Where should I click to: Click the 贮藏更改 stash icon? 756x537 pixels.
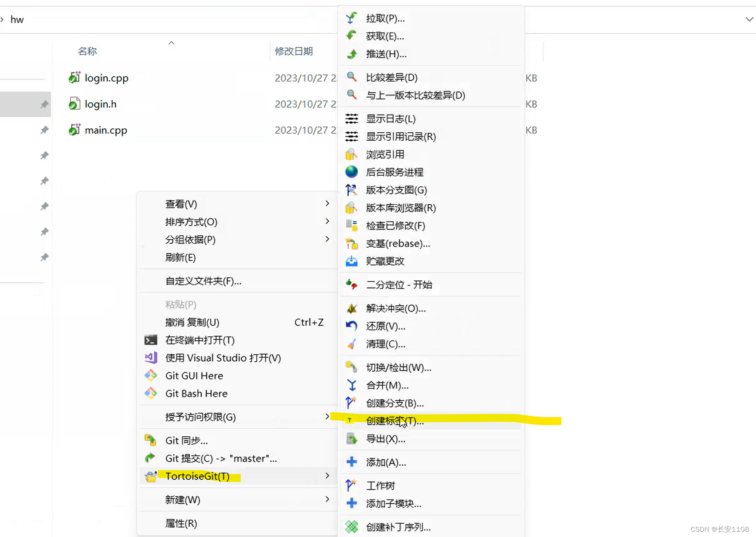pyautogui.click(x=352, y=261)
